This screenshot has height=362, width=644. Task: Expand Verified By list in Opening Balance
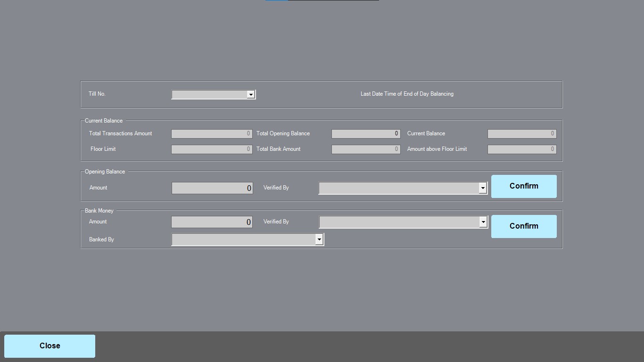[x=482, y=188]
